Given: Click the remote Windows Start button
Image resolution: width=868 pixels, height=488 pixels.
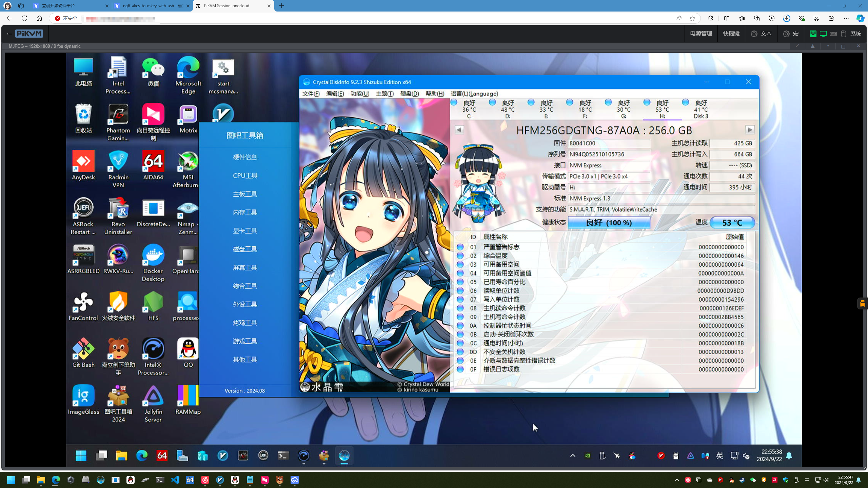Looking at the screenshot, I should coord(81,455).
